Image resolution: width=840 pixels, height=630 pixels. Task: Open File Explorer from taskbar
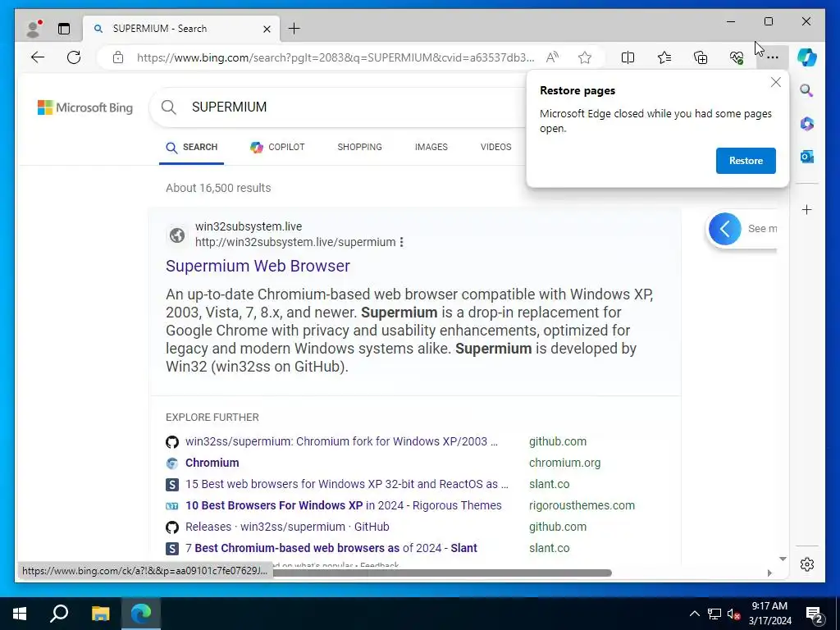point(100,614)
